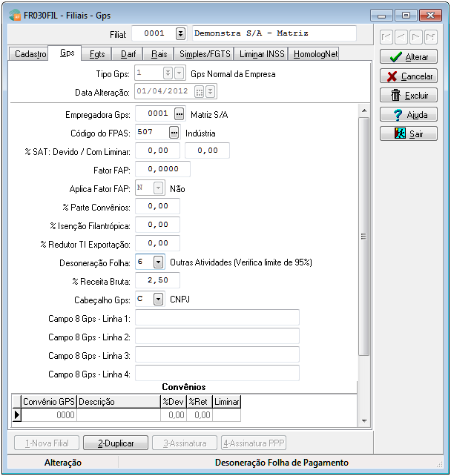The width and height of the screenshot is (451, 476).
Task: Click the Convênio GPS column header
Action: [x=49, y=402]
